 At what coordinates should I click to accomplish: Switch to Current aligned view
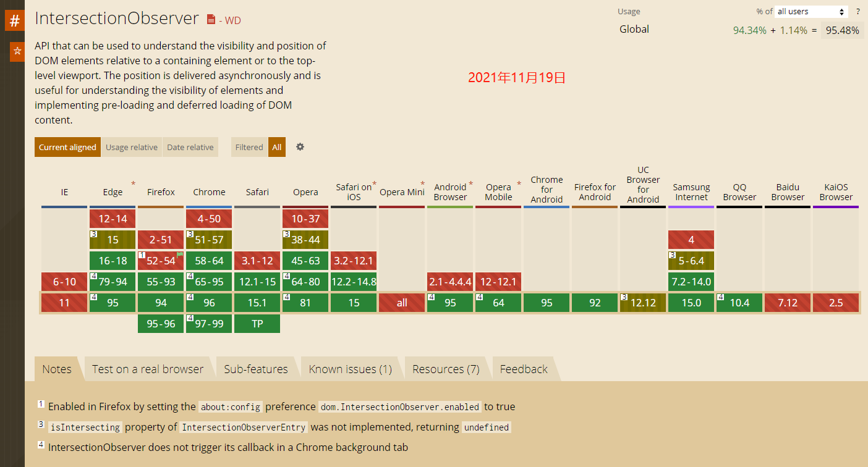(x=67, y=147)
